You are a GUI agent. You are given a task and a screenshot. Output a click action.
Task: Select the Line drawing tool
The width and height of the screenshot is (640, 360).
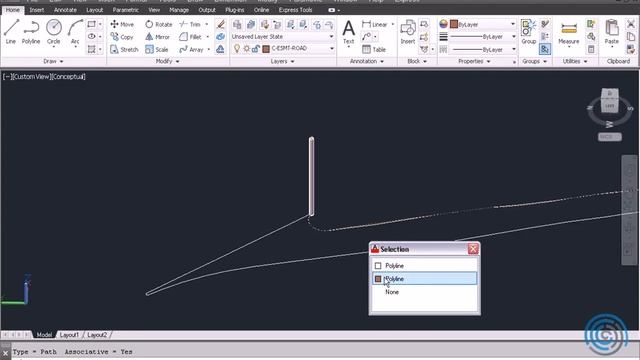pos(11,32)
